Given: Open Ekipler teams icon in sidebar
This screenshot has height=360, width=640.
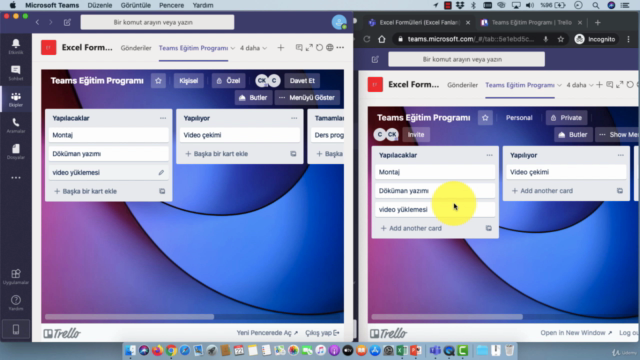Looking at the screenshot, I should 16,99.
